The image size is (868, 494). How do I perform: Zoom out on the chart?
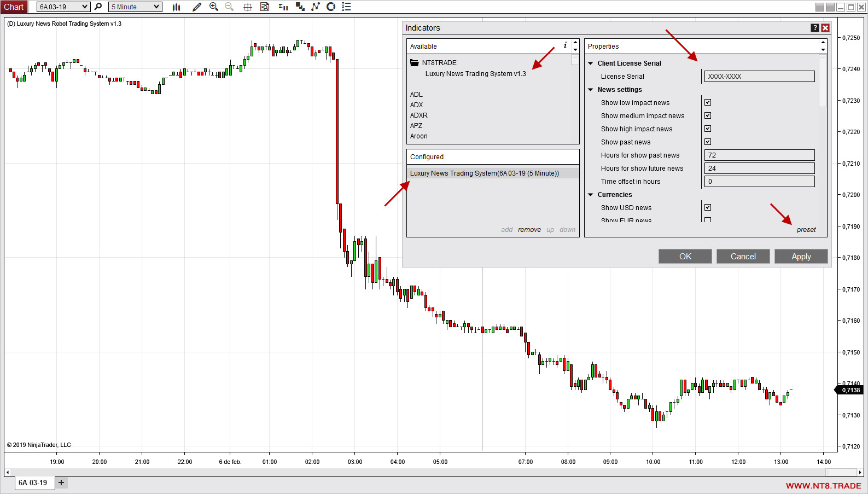coord(229,7)
